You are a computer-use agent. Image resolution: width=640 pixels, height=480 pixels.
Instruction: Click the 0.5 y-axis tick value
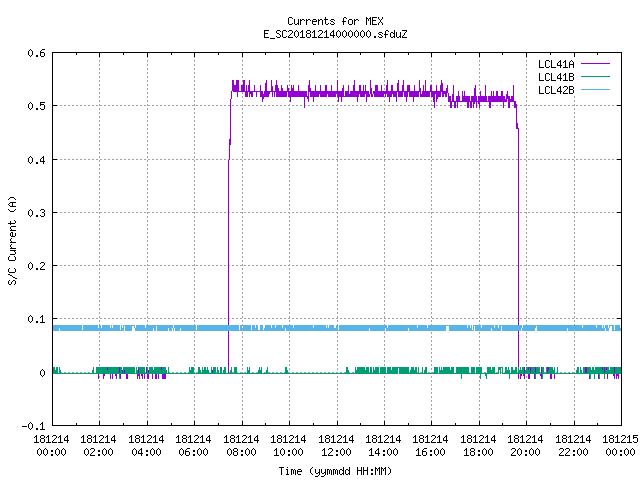[x=36, y=106]
